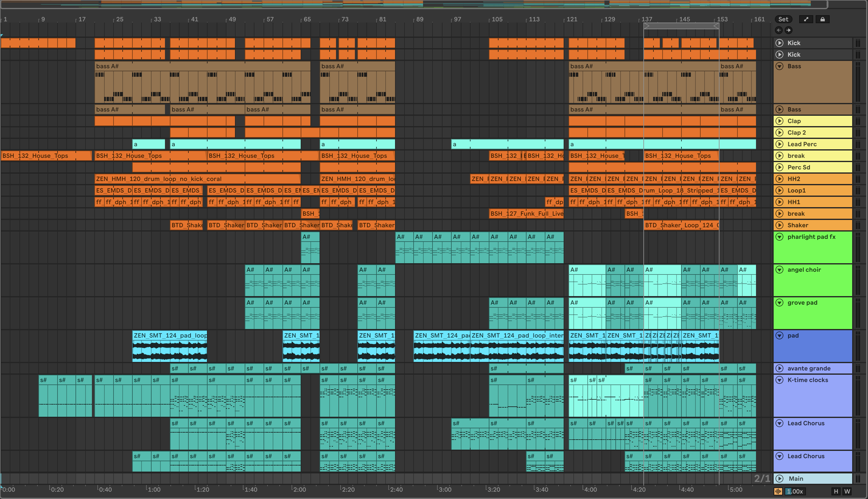This screenshot has width=868, height=499.
Task: Toggle the automation lock icon
Action: 822,19
